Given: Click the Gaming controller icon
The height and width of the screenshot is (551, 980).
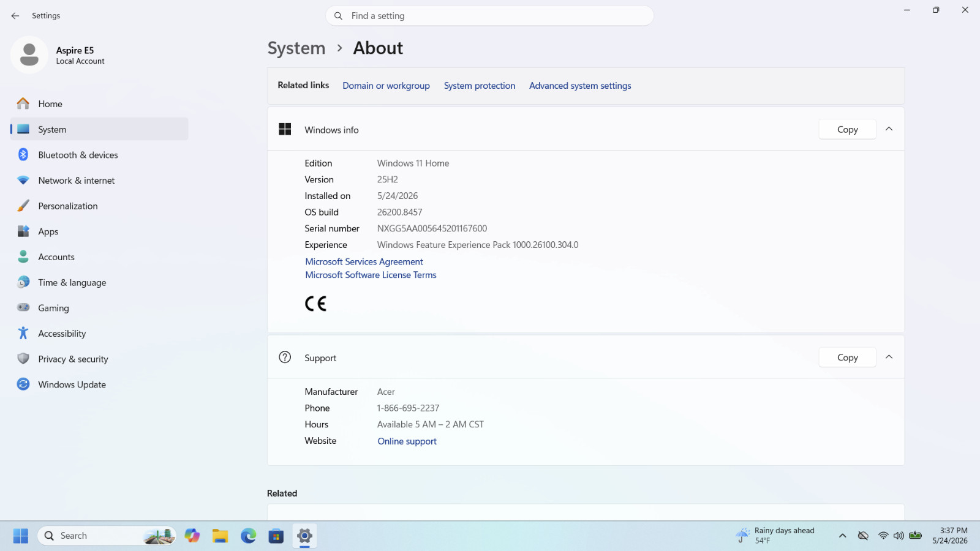Looking at the screenshot, I should [23, 307].
